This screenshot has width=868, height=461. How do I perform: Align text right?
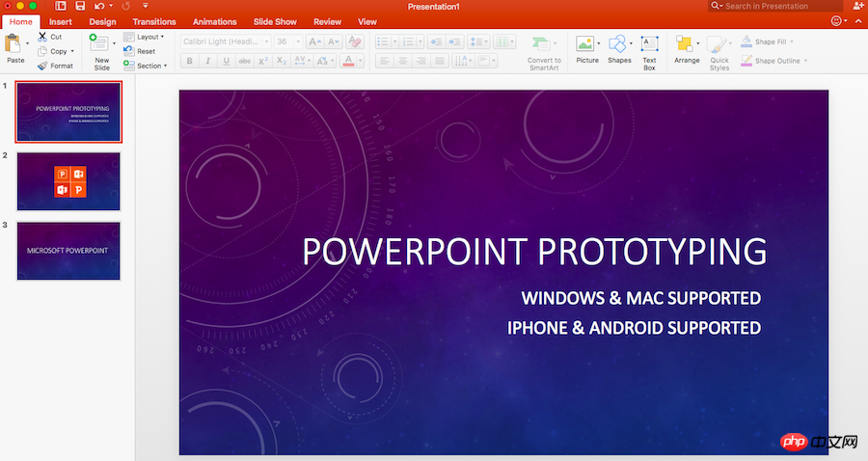click(x=421, y=61)
